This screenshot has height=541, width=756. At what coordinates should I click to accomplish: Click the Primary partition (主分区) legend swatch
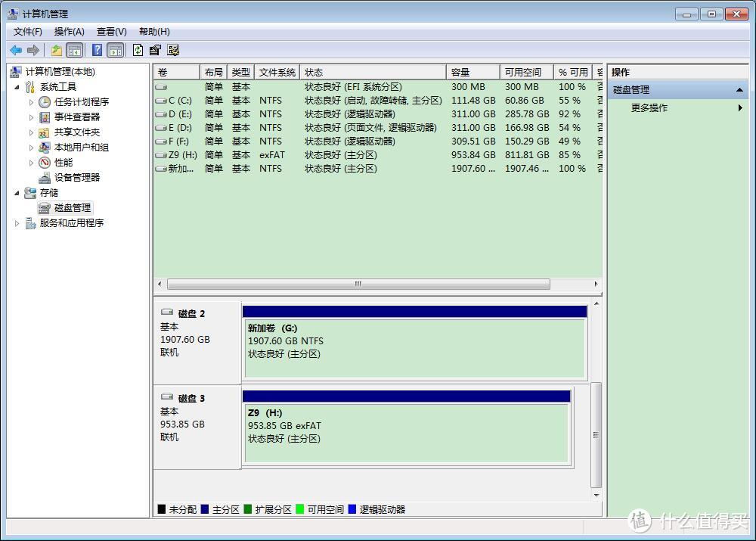204,509
